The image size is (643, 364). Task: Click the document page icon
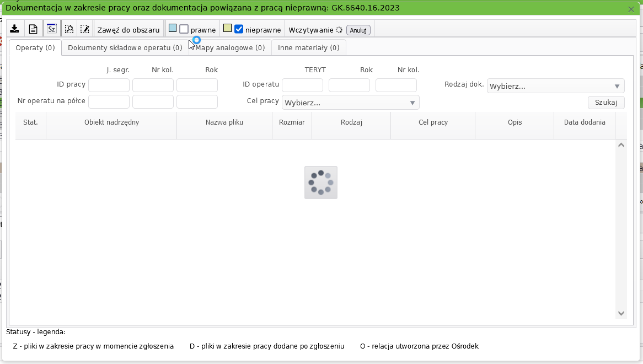(x=33, y=29)
